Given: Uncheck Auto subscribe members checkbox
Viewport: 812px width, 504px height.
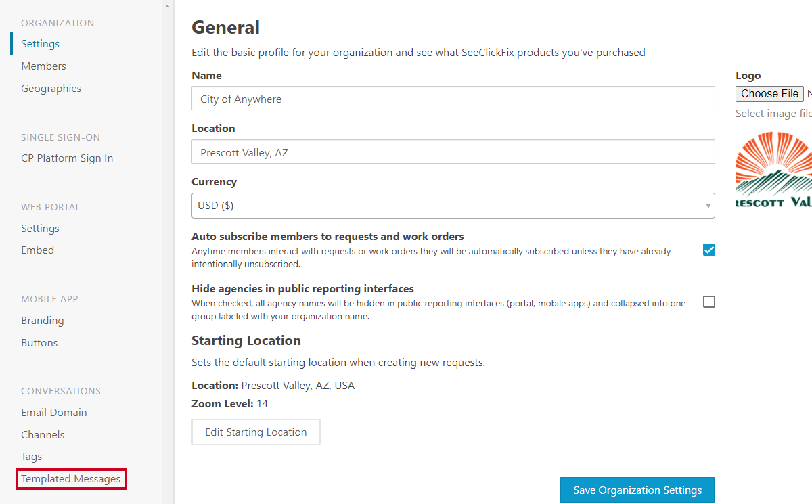Looking at the screenshot, I should (709, 250).
